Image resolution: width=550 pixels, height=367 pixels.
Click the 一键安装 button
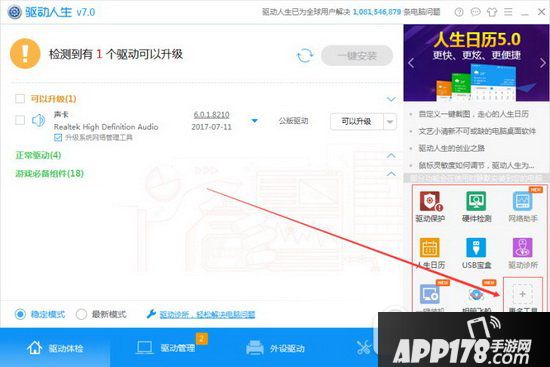(x=357, y=55)
